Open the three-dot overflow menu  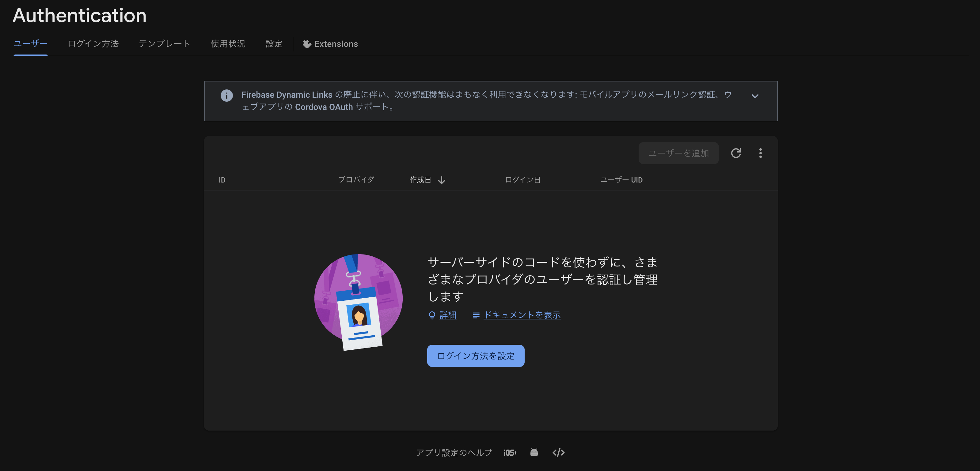(761, 153)
